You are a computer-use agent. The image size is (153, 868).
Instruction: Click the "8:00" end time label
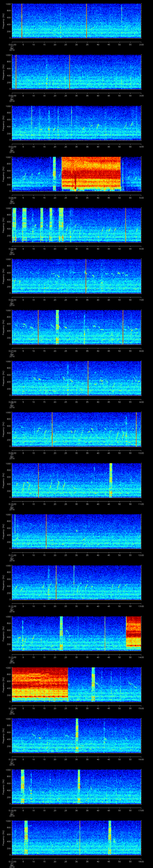point(141,351)
